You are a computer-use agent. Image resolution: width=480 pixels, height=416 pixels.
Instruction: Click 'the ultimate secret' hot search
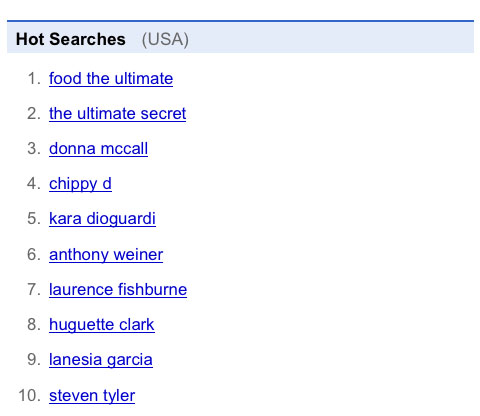117,114
